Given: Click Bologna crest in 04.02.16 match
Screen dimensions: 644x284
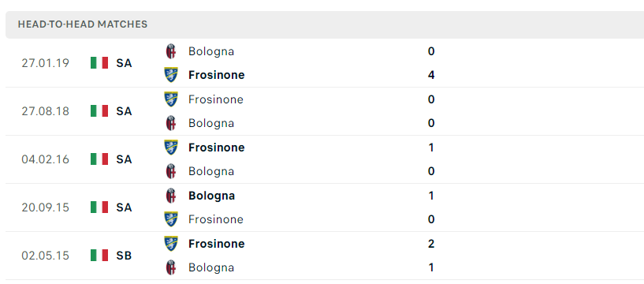Looking at the screenshot, I should (171, 171).
